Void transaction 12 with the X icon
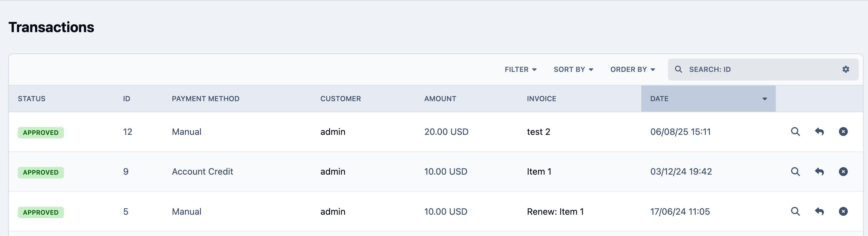The image size is (868, 236). (x=843, y=131)
